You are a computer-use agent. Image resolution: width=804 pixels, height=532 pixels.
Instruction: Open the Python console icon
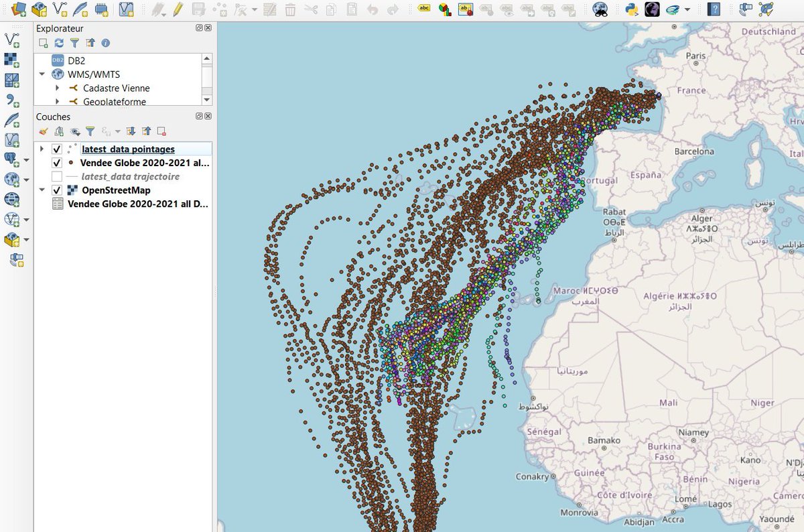[631, 9]
